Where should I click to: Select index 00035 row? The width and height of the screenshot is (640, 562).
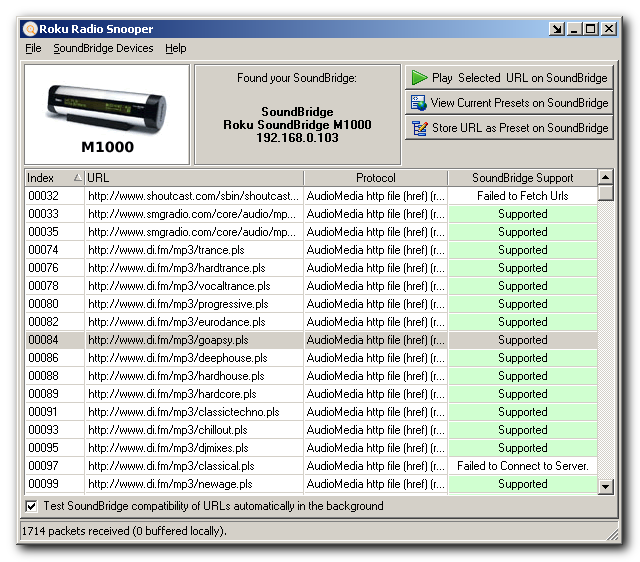pyautogui.click(x=311, y=232)
